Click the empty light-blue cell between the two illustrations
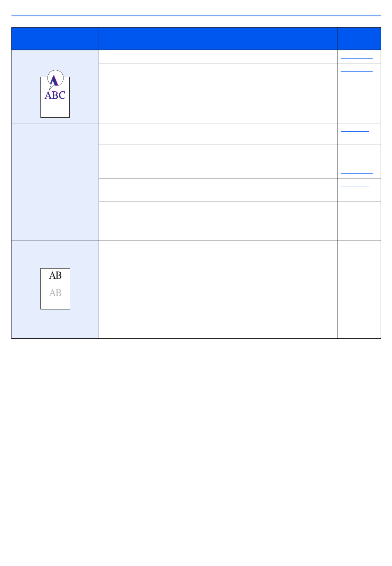The image size is (392, 566). tap(55, 181)
